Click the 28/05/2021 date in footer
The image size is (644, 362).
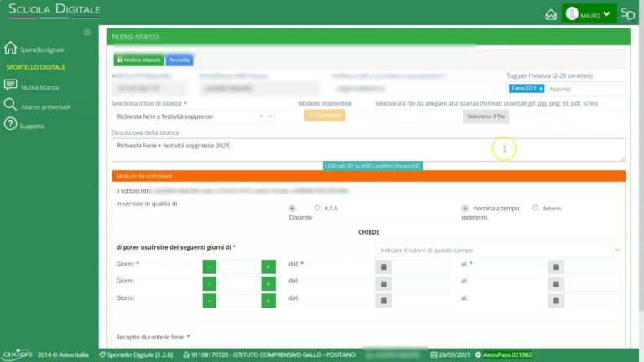(450, 354)
